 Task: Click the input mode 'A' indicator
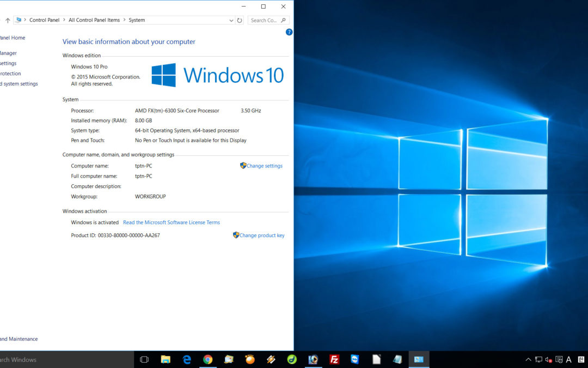click(x=569, y=360)
